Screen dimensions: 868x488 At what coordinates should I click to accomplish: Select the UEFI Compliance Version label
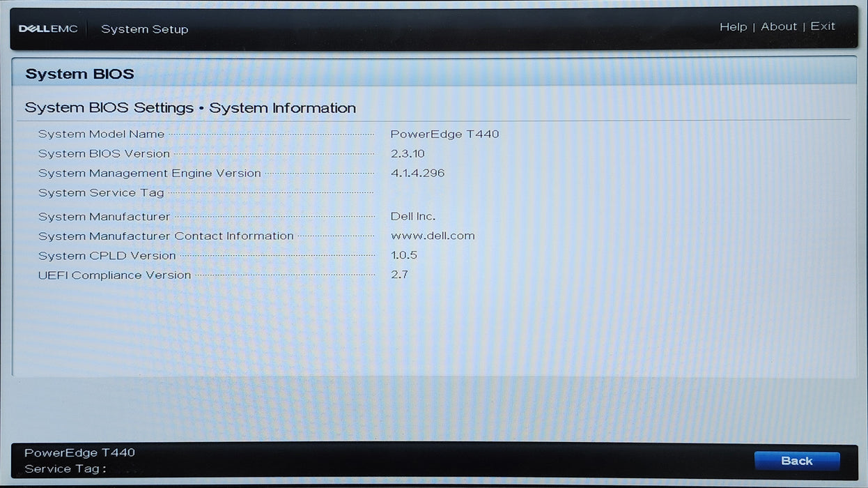114,275
